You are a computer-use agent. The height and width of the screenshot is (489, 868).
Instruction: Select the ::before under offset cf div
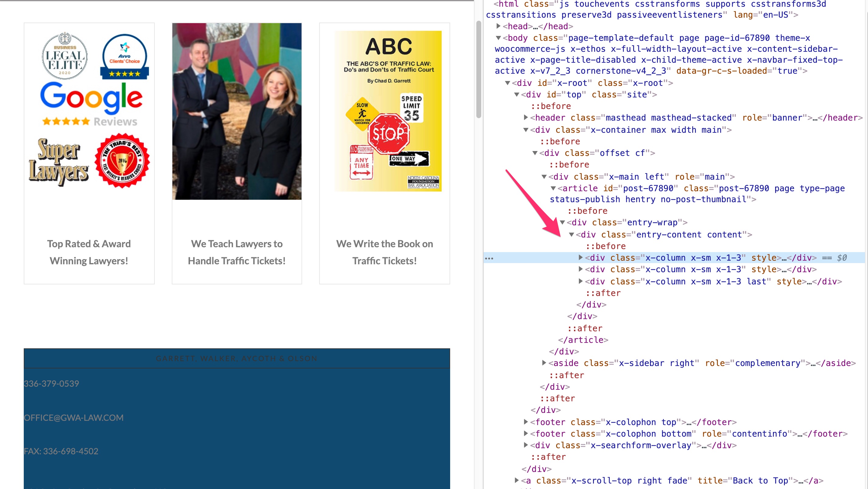pos(569,165)
